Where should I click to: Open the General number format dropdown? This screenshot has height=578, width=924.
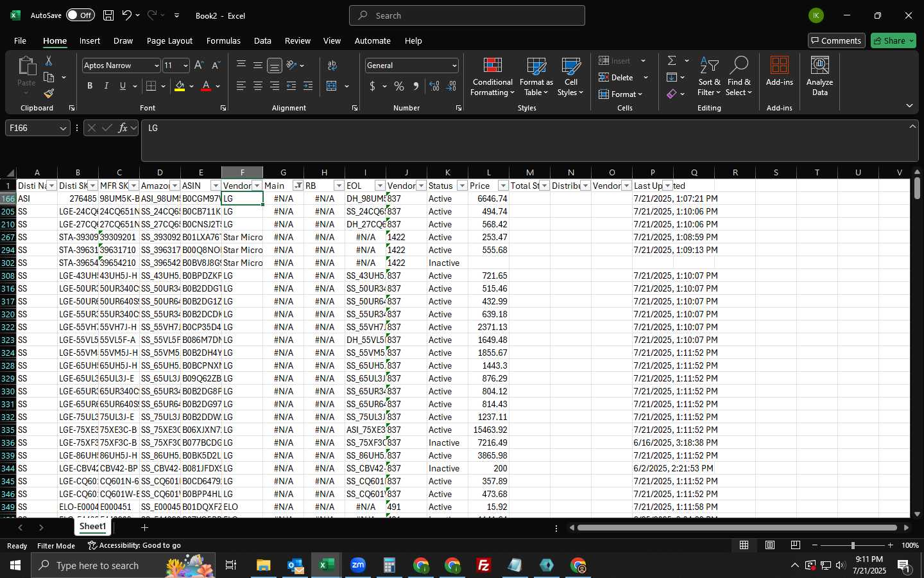(x=454, y=66)
